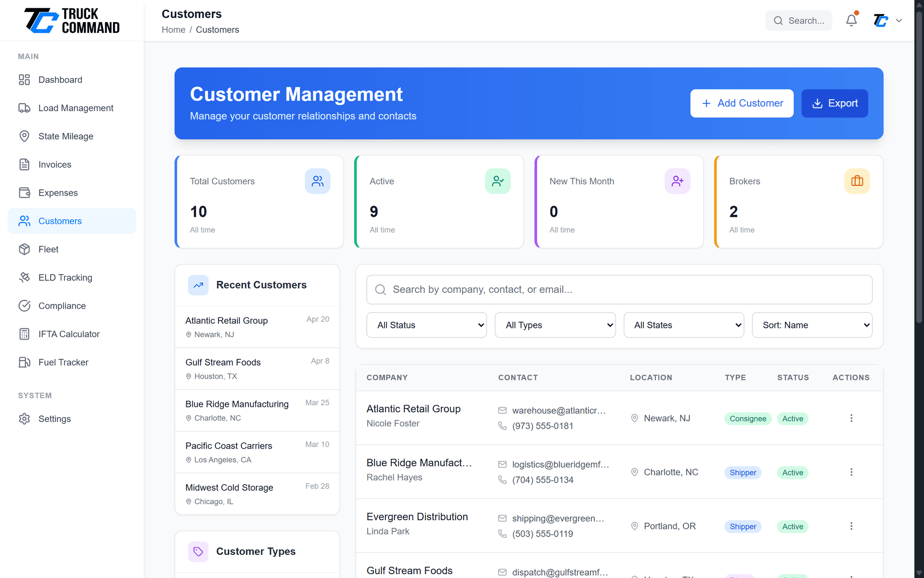924x578 pixels.
Task: Click the STATUS column header
Action: 793,378
